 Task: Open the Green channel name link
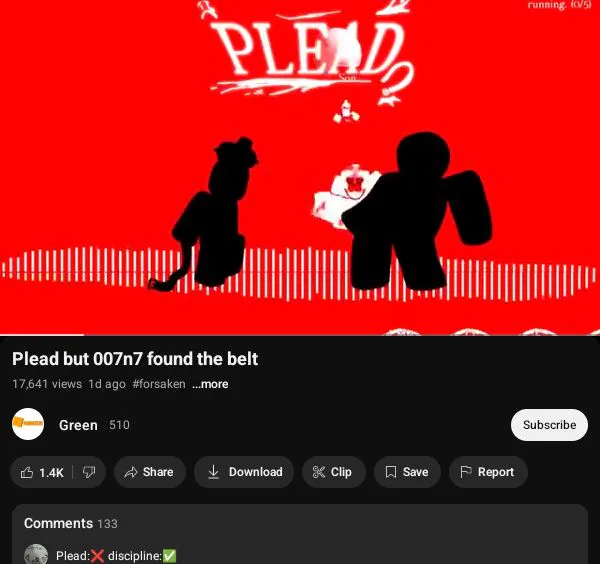(x=78, y=425)
